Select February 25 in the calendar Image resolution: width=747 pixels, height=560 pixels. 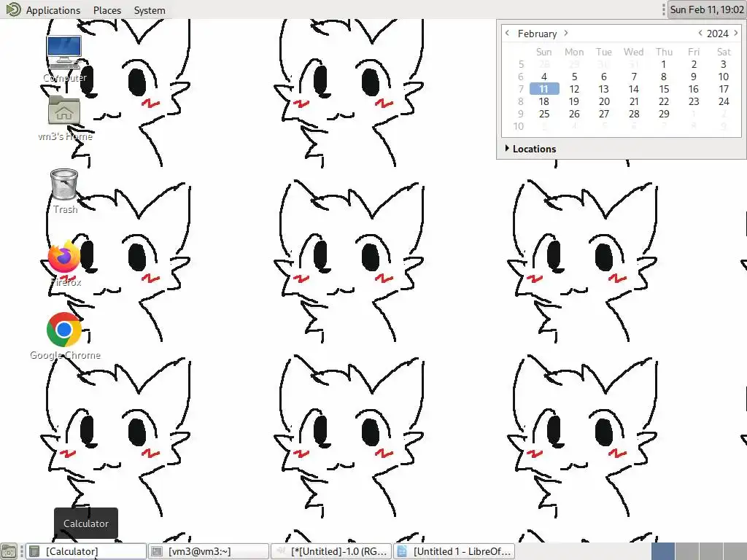coord(544,114)
